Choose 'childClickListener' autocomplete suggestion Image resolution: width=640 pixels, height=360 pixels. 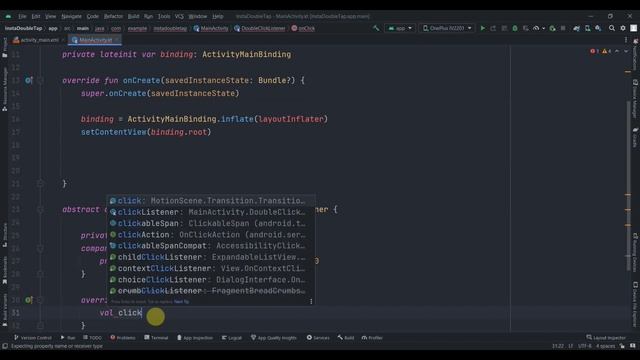[x=211, y=257]
